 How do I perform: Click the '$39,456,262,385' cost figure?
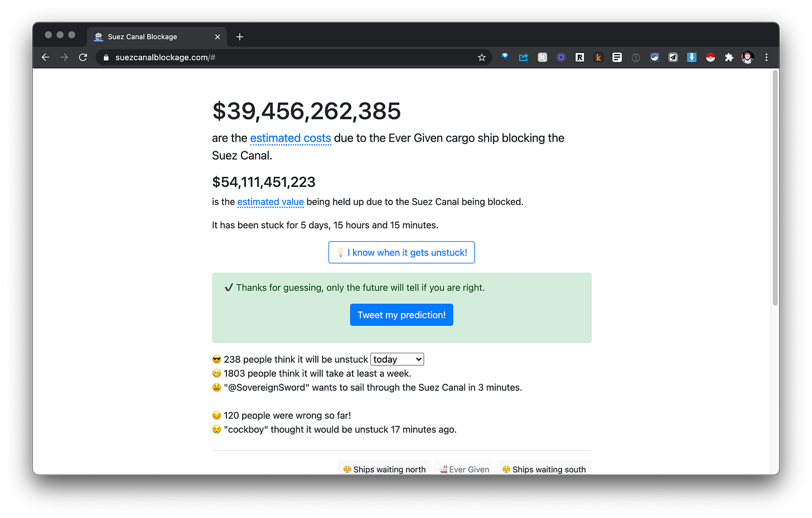tap(306, 111)
